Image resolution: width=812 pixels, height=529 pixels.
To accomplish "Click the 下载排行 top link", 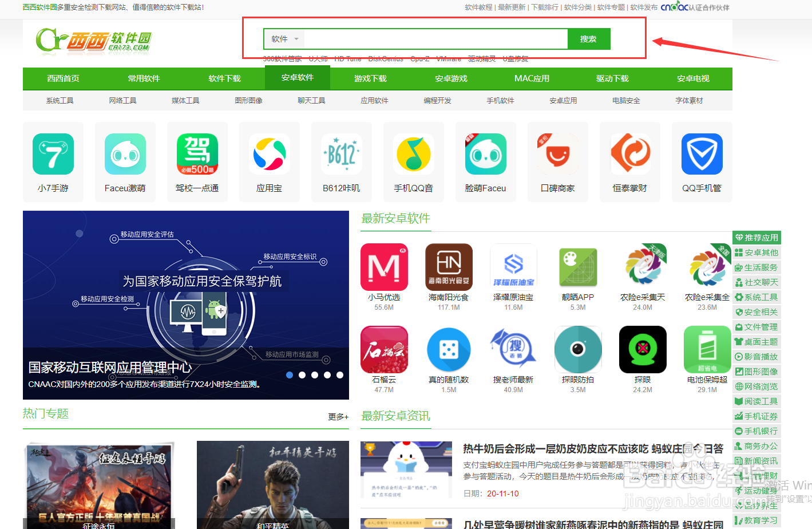I will 545,7.
